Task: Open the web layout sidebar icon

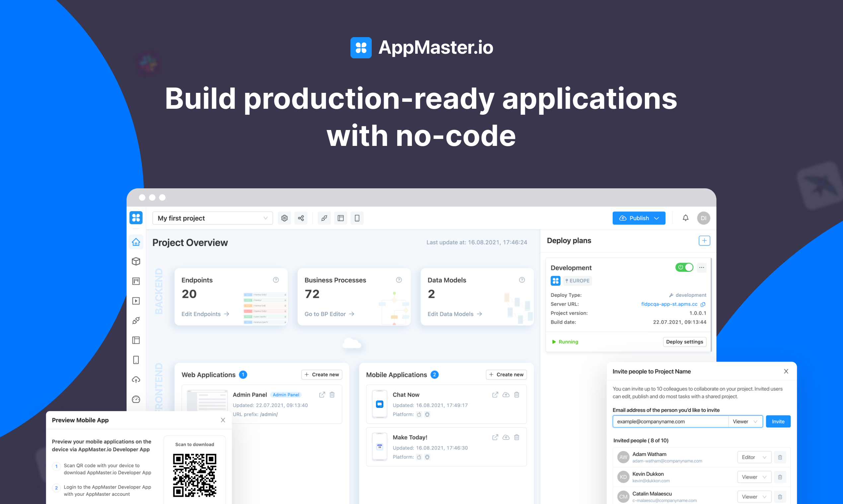Action: pyautogui.click(x=136, y=340)
